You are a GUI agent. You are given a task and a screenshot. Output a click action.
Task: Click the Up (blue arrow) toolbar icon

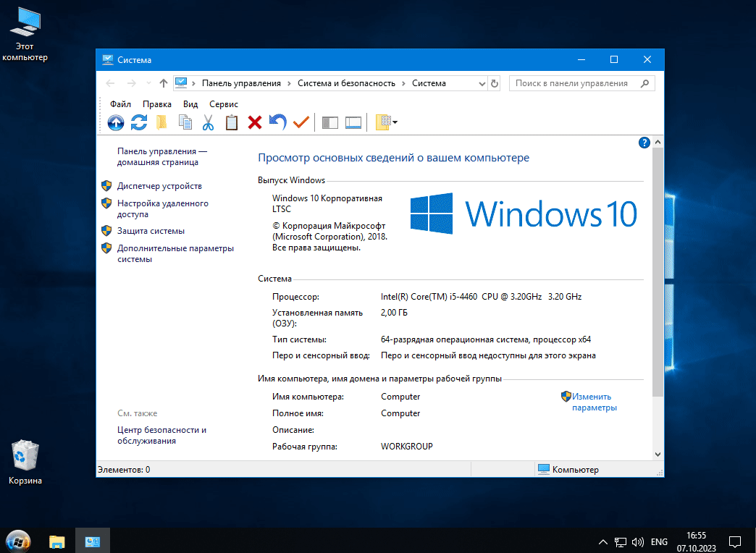point(116,122)
